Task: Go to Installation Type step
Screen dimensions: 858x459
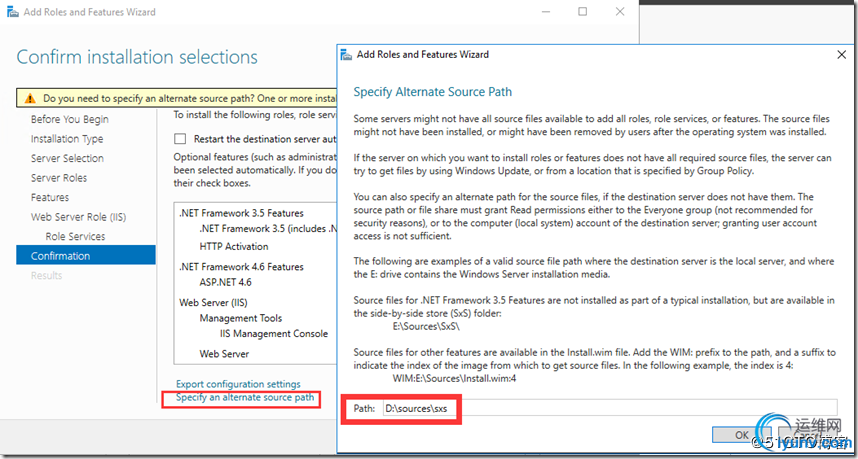Action: click(x=67, y=139)
